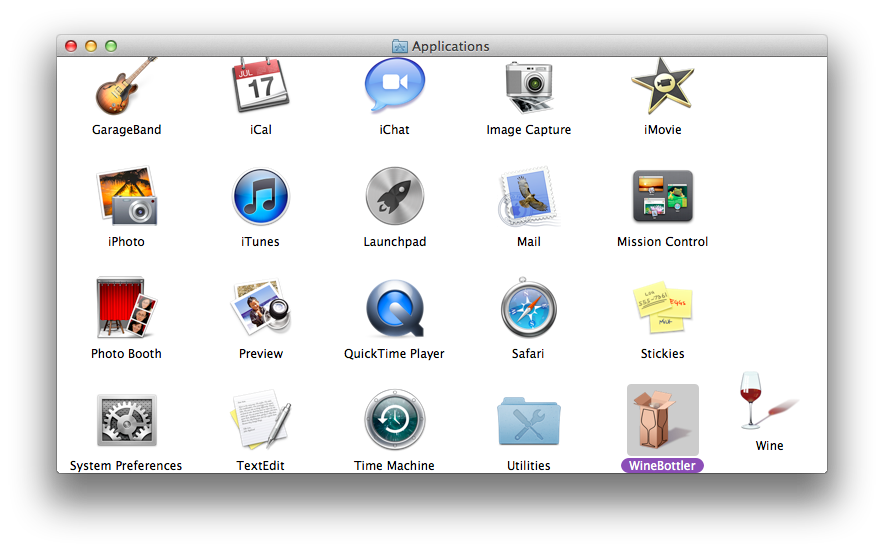Click the Launchpad rocket icon
Image resolution: width=884 pixels, height=552 pixels.
pyautogui.click(x=395, y=196)
